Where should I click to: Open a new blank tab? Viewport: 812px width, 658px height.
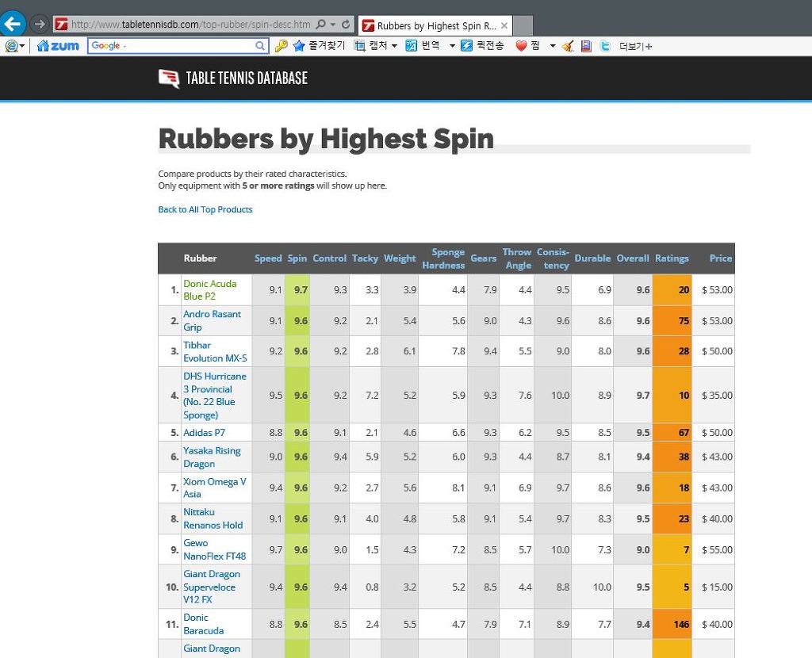pos(523,25)
